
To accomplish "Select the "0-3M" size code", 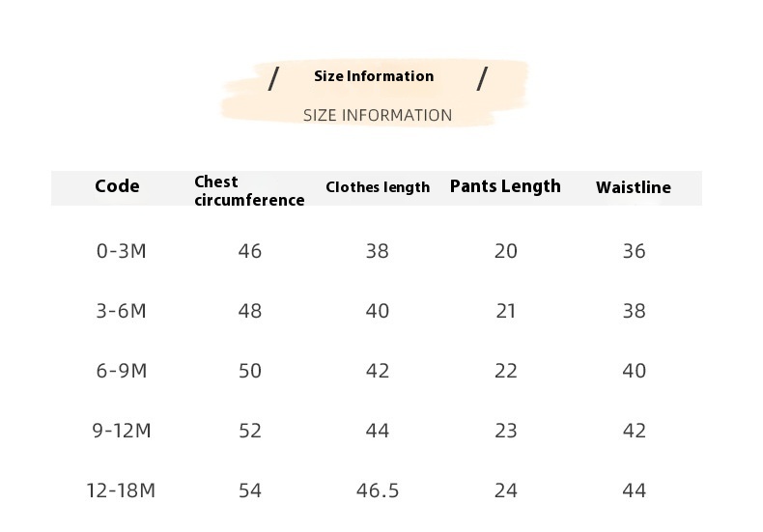I will pyautogui.click(x=122, y=251).
